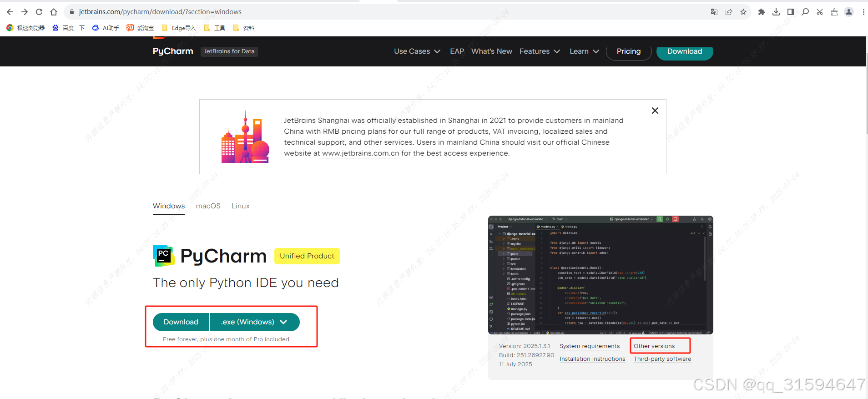Open the www.jetbrains.com.cn link
The width and height of the screenshot is (868, 399).
(x=360, y=153)
